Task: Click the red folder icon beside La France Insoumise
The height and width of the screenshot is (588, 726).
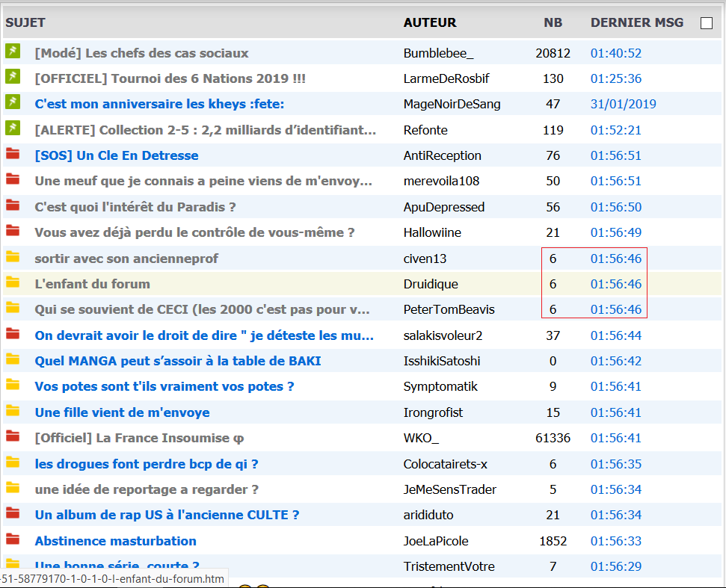Action: pyautogui.click(x=13, y=436)
